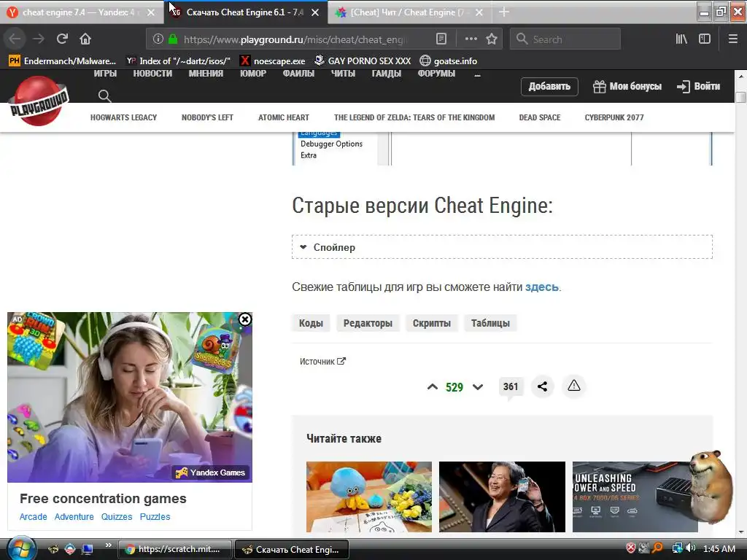Open the ФОРУМЫ menu item
This screenshot has width=747, height=560.
click(x=436, y=74)
